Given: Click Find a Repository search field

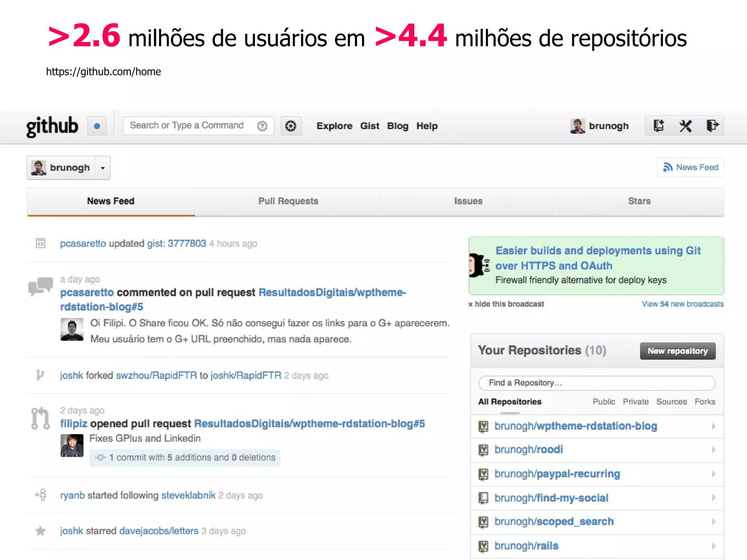Looking at the screenshot, I should pyautogui.click(x=597, y=383).
